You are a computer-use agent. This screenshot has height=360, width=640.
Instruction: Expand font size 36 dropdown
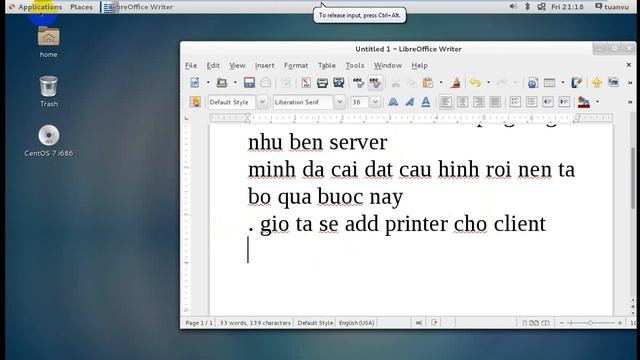coord(375,102)
